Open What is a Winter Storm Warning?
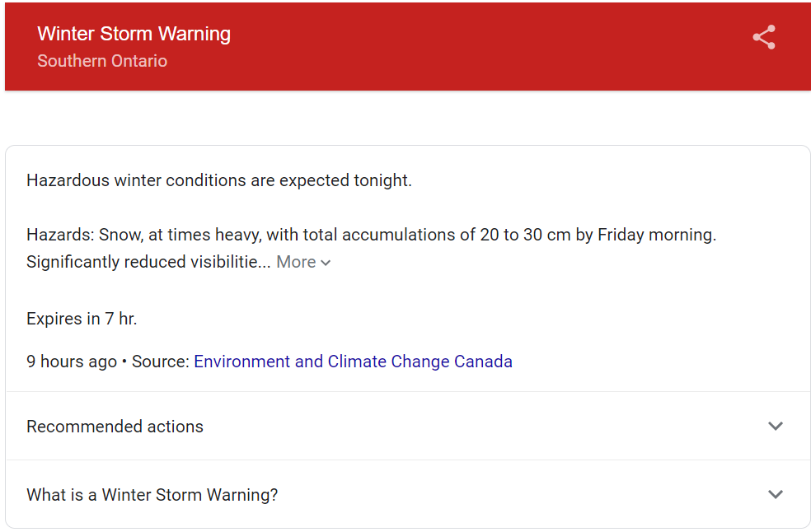The image size is (811, 532). (408, 494)
